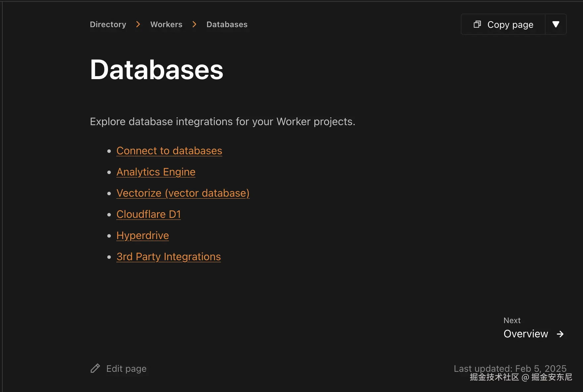Click the chevron separator after Directory
This screenshot has width=583, height=392.
point(138,24)
